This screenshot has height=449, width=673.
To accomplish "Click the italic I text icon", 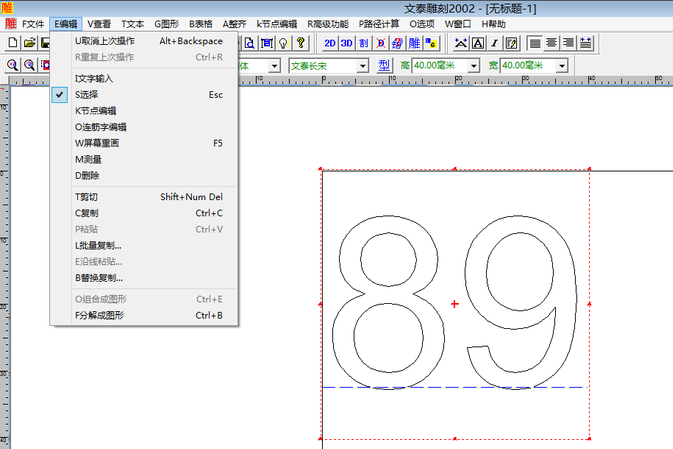I will point(495,43).
